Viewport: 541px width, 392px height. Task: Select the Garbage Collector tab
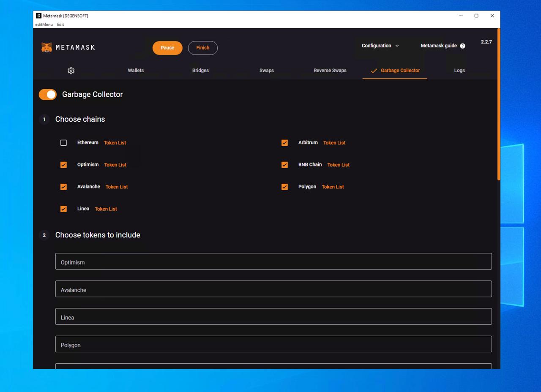click(x=395, y=71)
